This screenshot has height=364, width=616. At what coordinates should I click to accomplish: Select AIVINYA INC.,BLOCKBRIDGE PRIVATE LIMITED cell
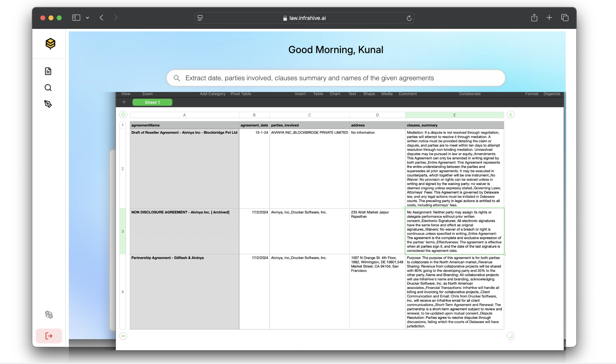coord(309,169)
